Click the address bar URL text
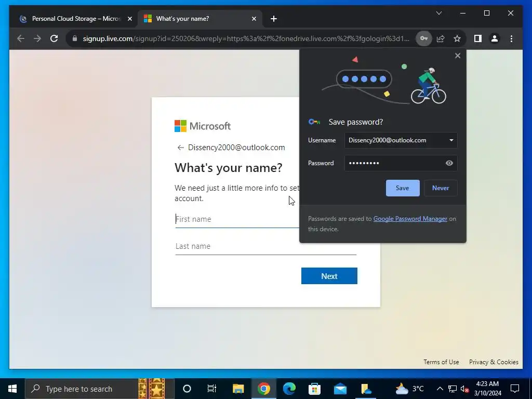This screenshot has width=532, height=399. [x=246, y=38]
